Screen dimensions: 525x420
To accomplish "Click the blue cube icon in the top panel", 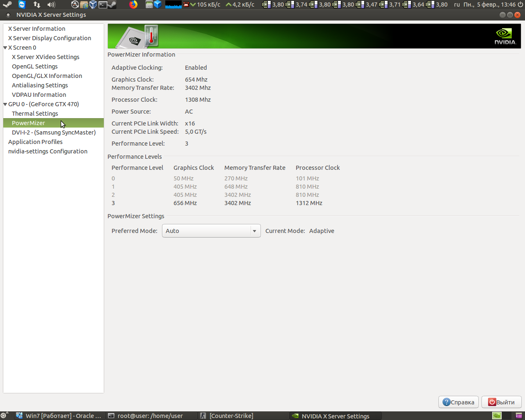I will 158,5.
